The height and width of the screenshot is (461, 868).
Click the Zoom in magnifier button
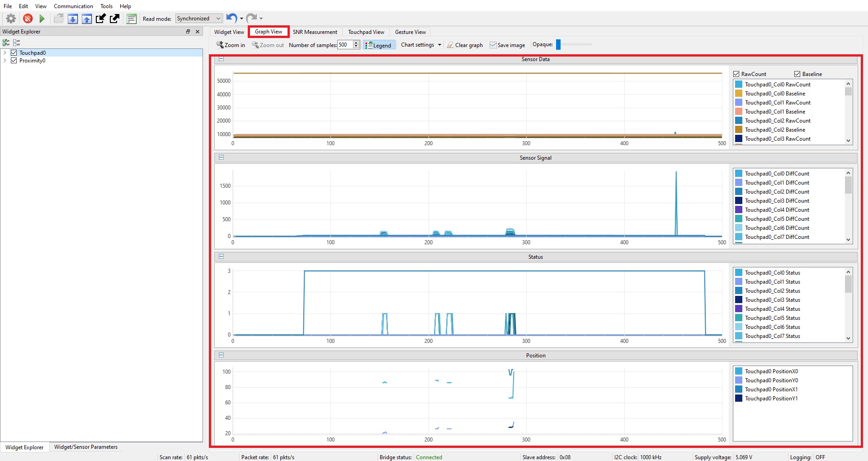pos(231,45)
